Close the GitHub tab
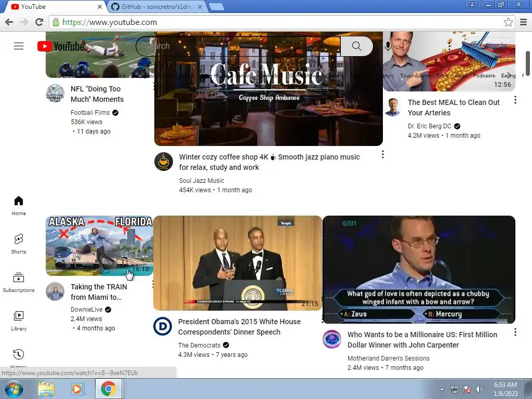Screen dimensions: 532x399 point(200,6)
